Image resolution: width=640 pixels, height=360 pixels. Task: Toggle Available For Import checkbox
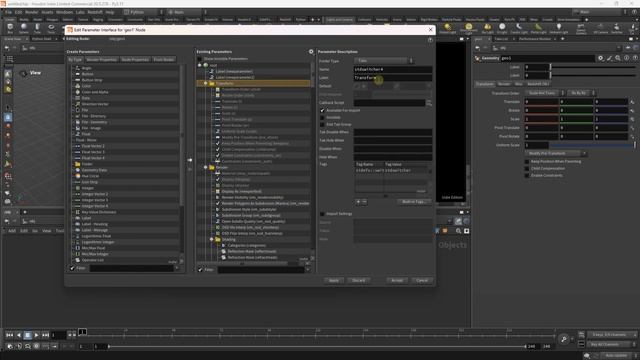tap(322, 111)
